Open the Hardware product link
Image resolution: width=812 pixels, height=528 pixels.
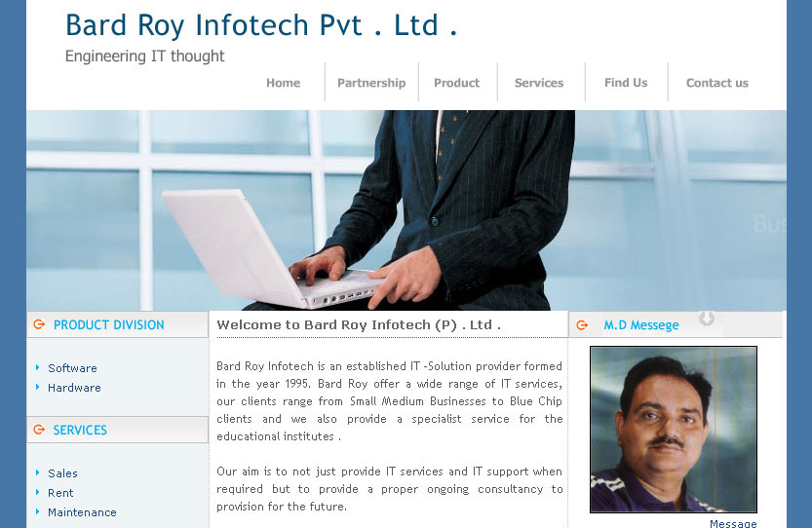click(x=74, y=388)
